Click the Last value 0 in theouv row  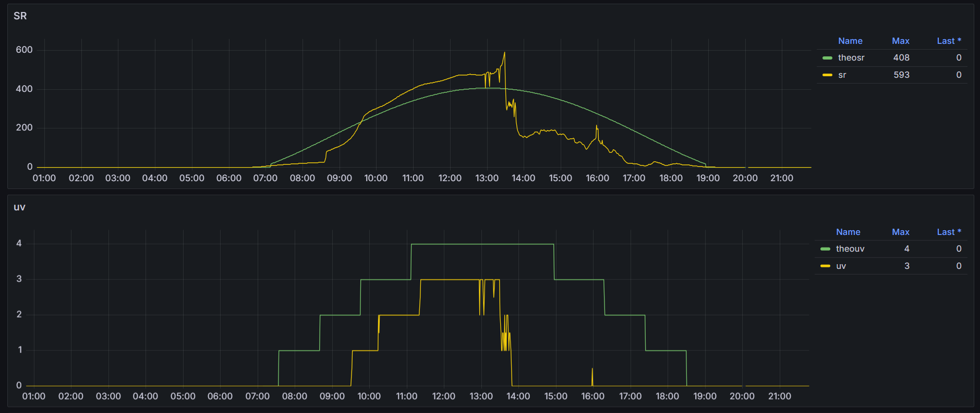[959, 249]
